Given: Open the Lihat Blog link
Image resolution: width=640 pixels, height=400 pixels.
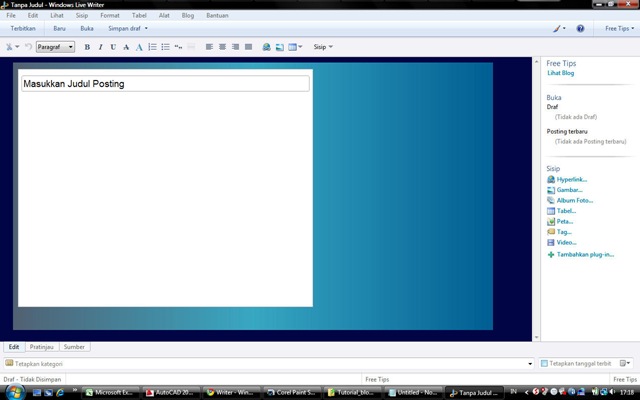Looking at the screenshot, I should coord(560,73).
